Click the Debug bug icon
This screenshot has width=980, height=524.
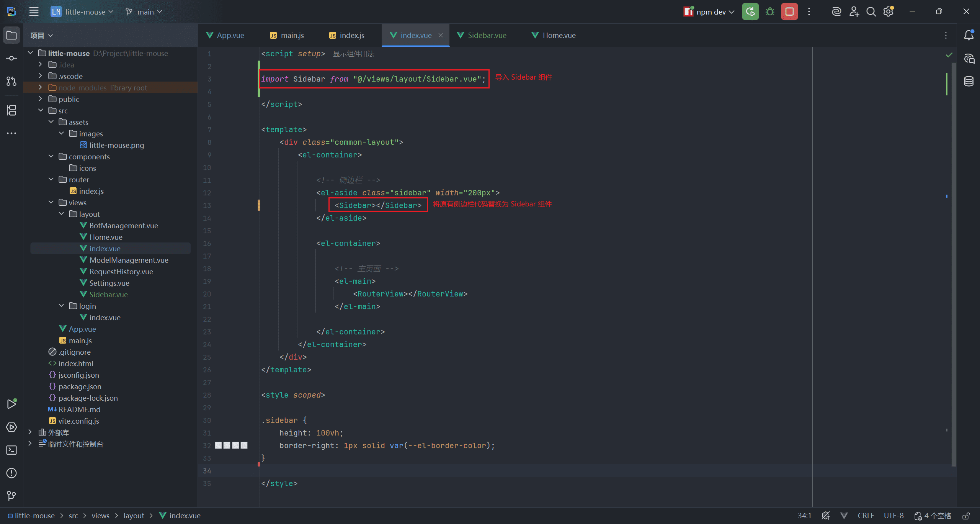(770, 12)
